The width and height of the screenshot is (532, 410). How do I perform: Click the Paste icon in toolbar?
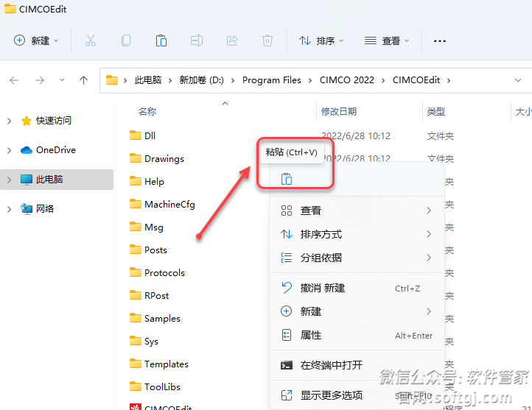[x=161, y=40]
